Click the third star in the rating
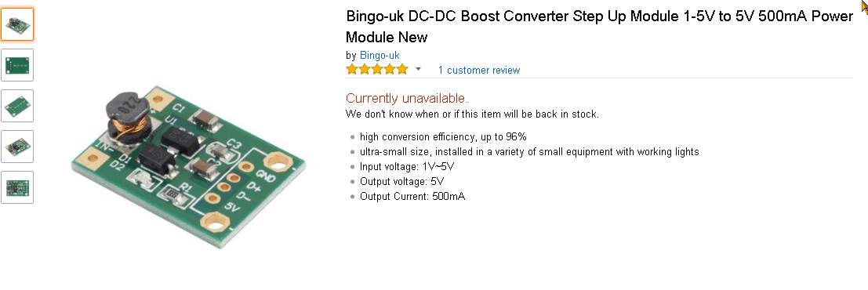The image size is (868, 290). (377, 70)
